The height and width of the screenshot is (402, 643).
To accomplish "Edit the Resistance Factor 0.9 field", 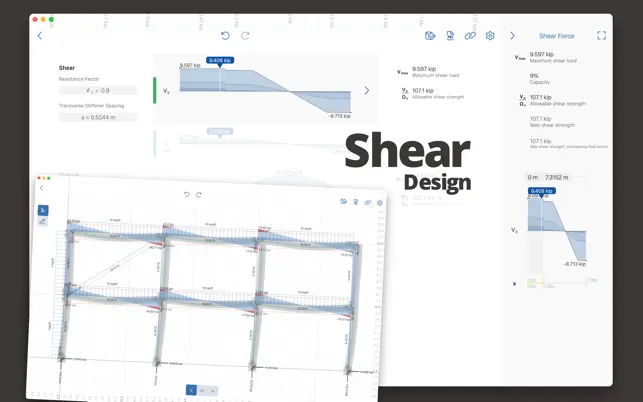I will [98, 90].
